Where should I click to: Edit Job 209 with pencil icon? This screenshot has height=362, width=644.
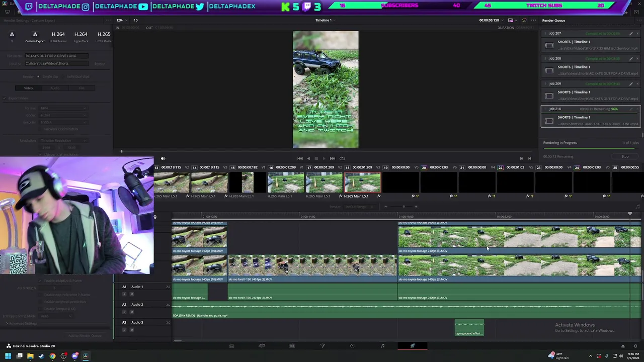[x=631, y=84]
